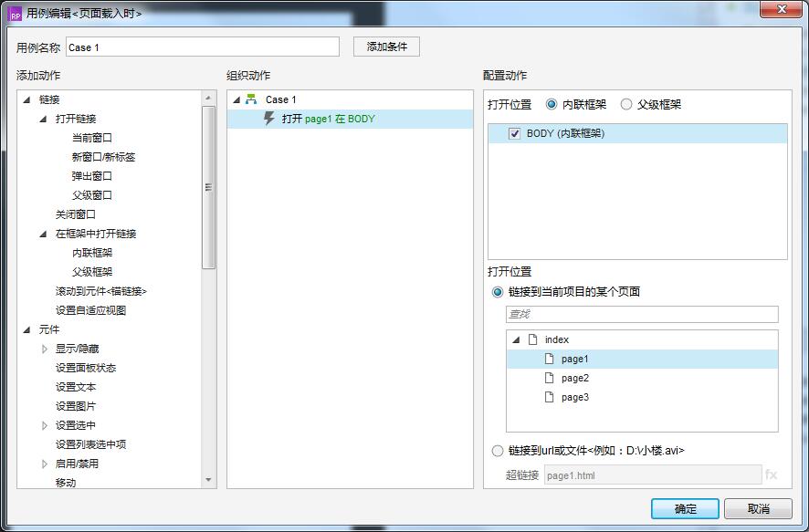Select the 设置图片 action
This screenshot has width=809, height=532.
click(x=75, y=406)
